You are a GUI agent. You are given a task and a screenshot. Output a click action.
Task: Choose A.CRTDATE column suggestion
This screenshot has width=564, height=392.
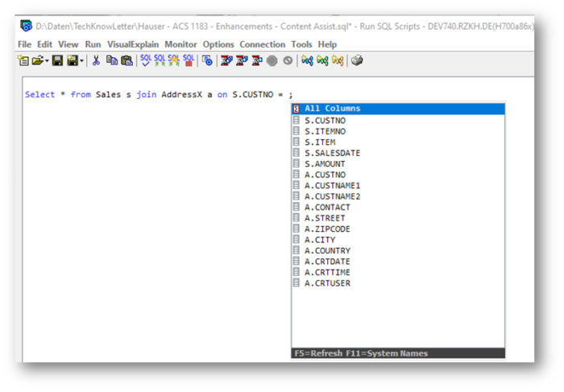pyautogui.click(x=398, y=262)
